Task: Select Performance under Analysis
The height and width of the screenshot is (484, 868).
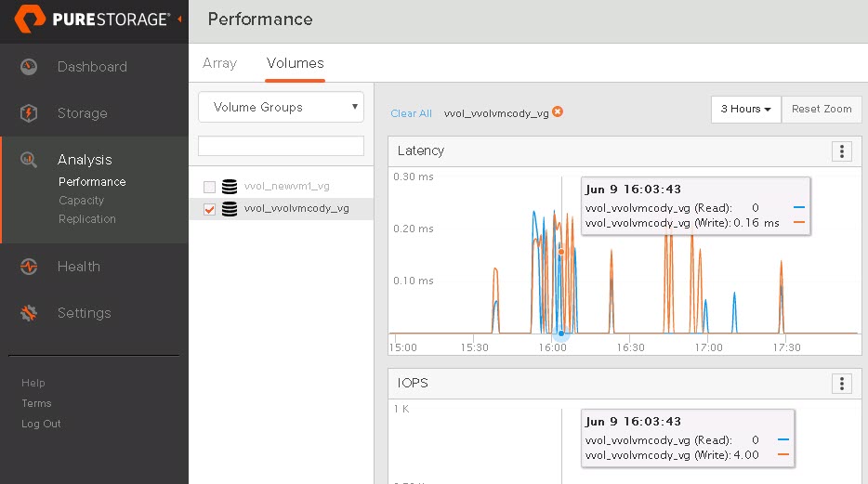Action: coord(92,182)
